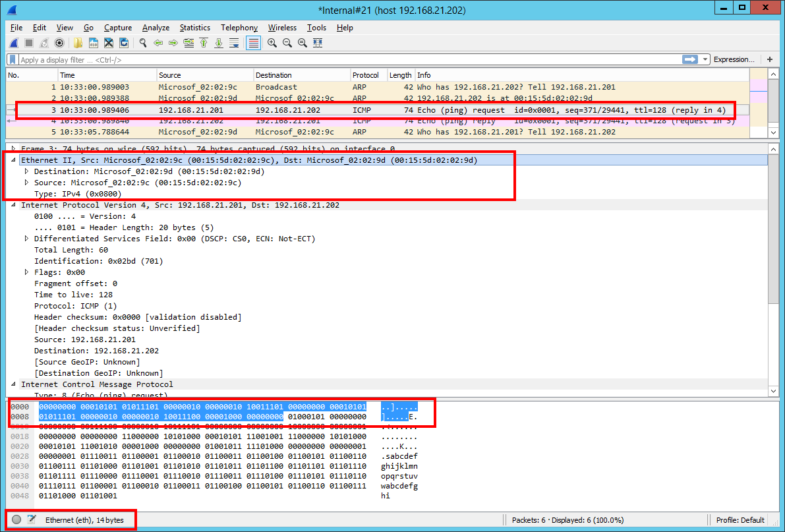Edit capture file properties status bar icon
Viewport: 785px width, 532px height.
pos(32,519)
